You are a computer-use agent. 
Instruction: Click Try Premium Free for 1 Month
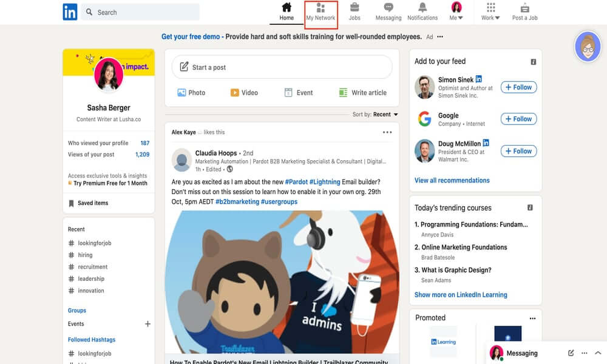(x=110, y=183)
